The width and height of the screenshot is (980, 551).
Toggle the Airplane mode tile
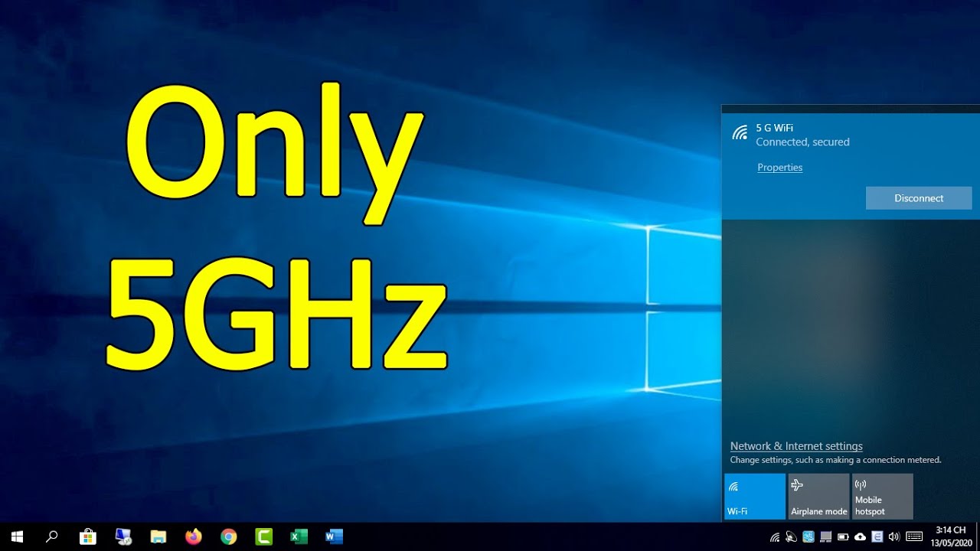tap(818, 497)
